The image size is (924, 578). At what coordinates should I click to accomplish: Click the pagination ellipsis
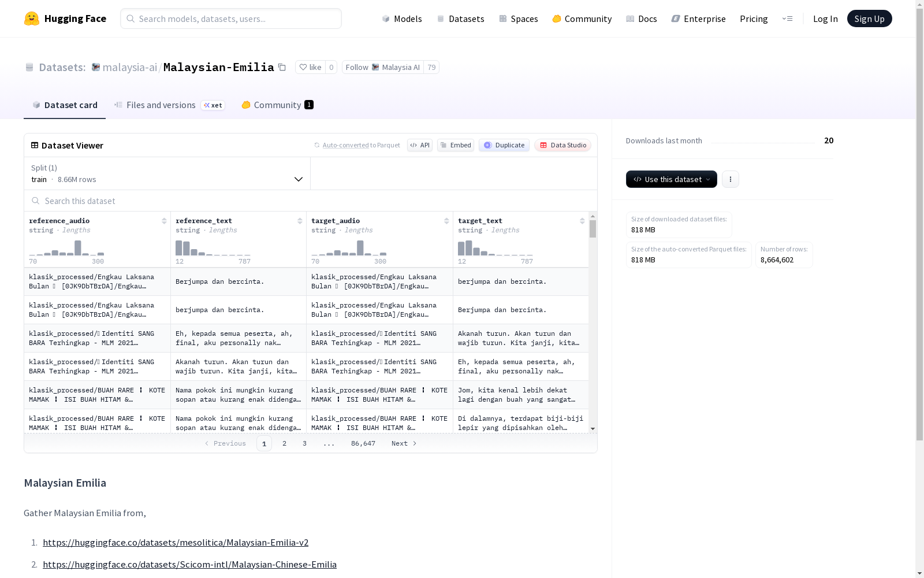[329, 443]
